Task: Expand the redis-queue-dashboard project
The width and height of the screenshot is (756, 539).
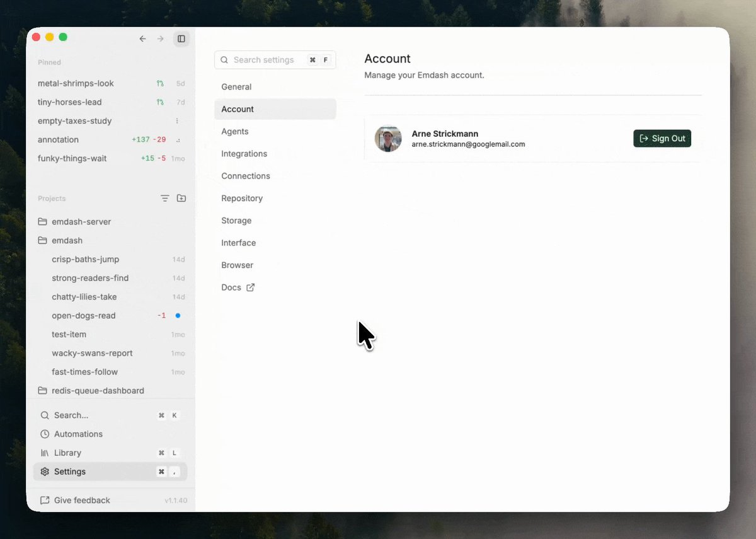Action: [x=110, y=391]
